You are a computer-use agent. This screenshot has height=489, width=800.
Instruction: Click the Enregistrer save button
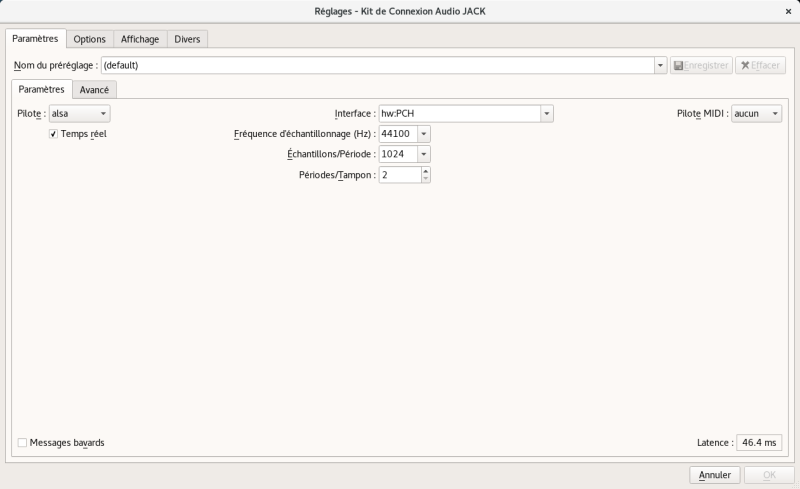pos(701,65)
